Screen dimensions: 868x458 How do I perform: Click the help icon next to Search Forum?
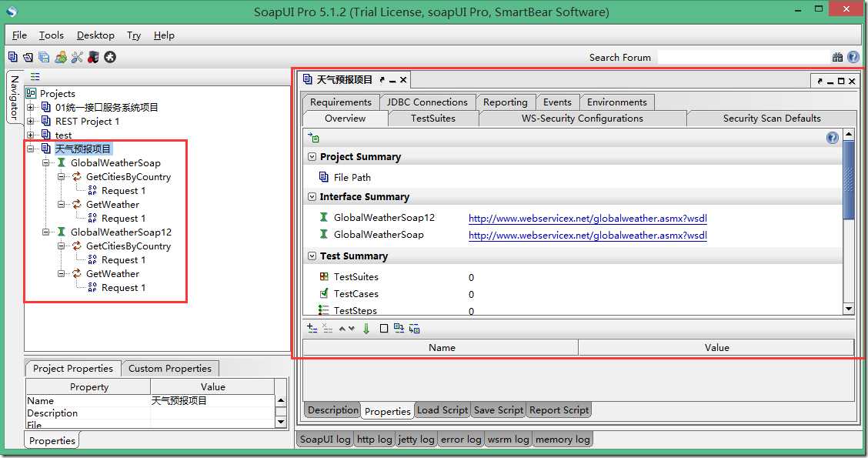[x=853, y=57]
